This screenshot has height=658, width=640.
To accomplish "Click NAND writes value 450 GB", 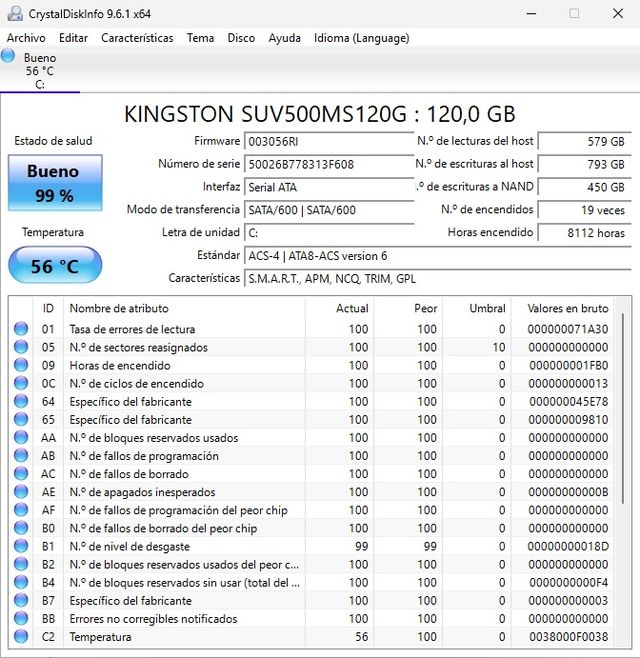I will [x=585, y=187].
